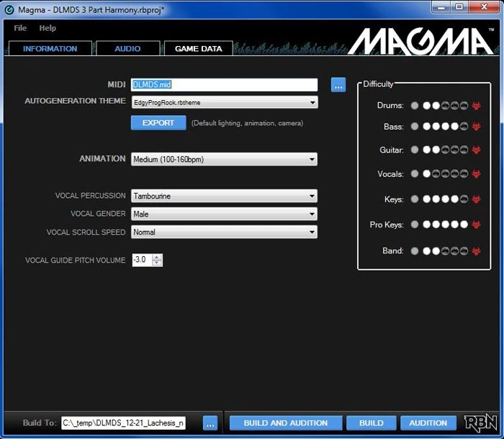
Task: Set Vocals difficulty to the first white dot
Action: click(x=426, y=174)
